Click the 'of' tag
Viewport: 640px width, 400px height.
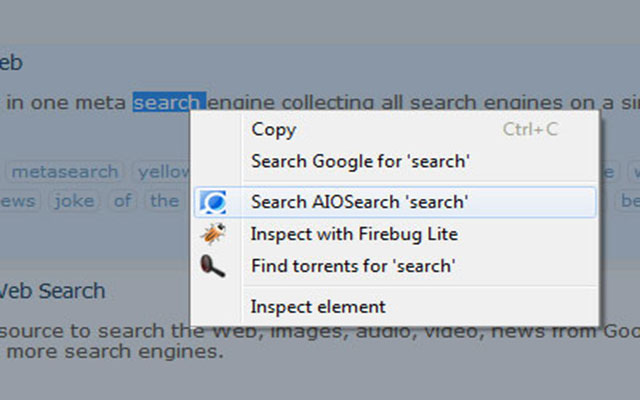coord(123,200)
